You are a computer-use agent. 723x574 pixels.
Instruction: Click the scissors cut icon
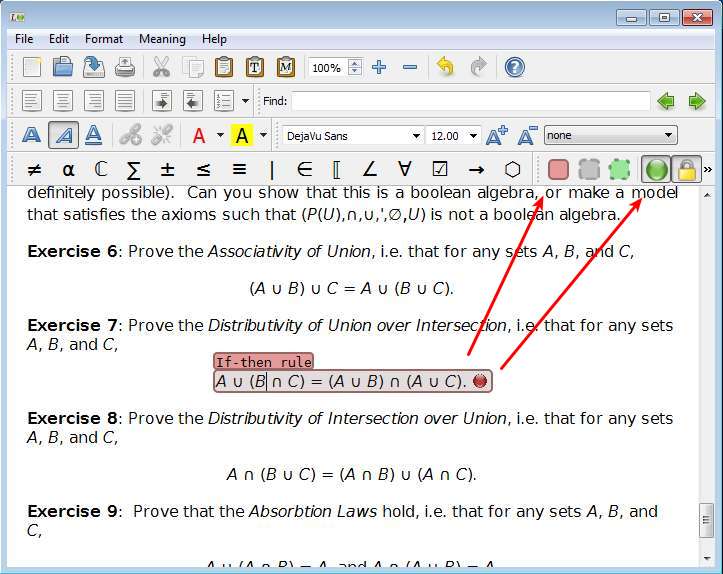point(161,67)
